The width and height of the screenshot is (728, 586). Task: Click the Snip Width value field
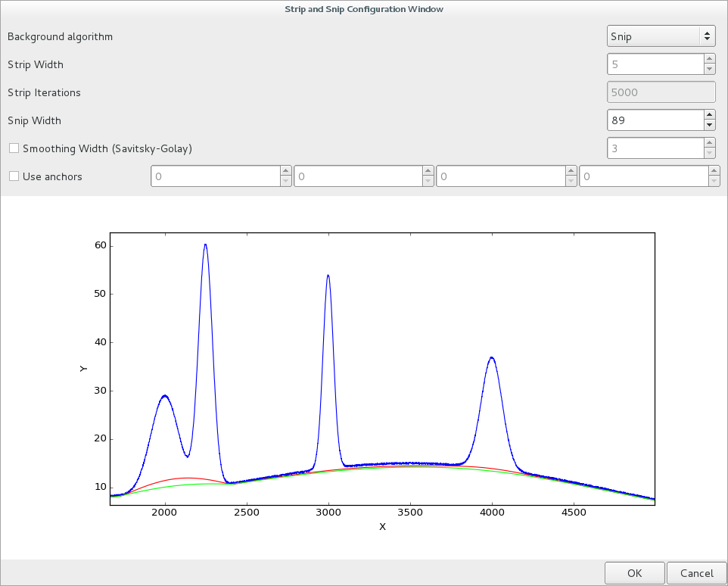[655, 120]
